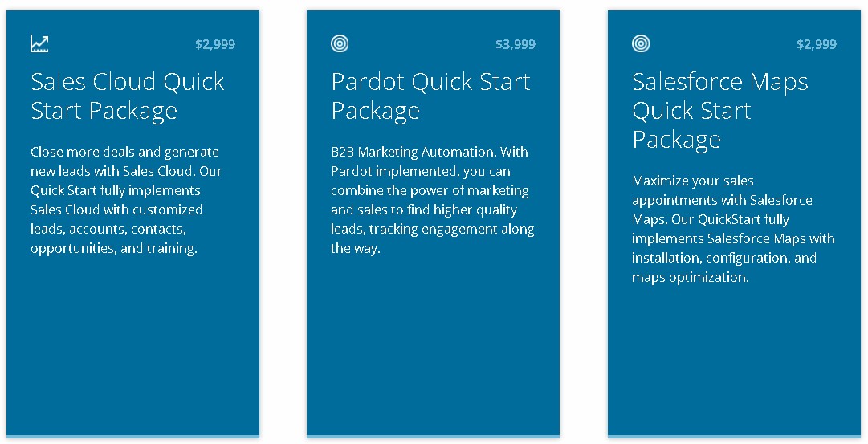Select the Maximize your sales appointments description
This screenshot has width=868, height=444.
pos(733,229)
